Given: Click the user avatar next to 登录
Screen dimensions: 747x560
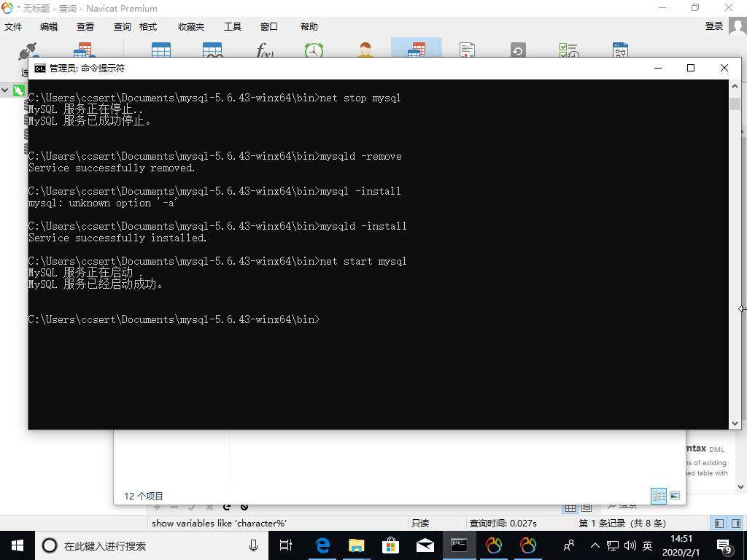Looking at the screenshot, I should click(x=738, y=26).
